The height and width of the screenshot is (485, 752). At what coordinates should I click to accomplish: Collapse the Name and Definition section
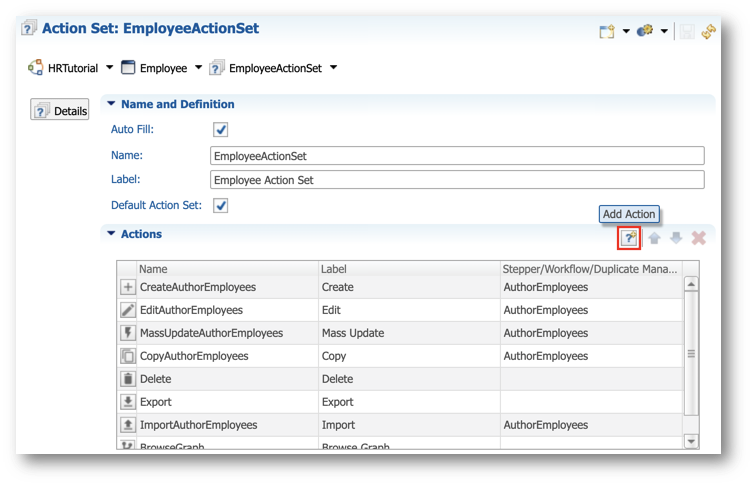(x=111, y=104)
